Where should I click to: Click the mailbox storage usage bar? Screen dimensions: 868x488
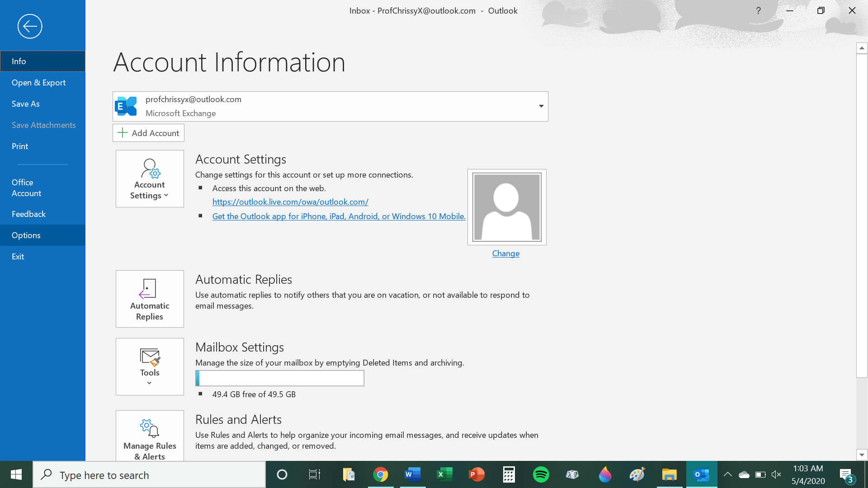280,378
